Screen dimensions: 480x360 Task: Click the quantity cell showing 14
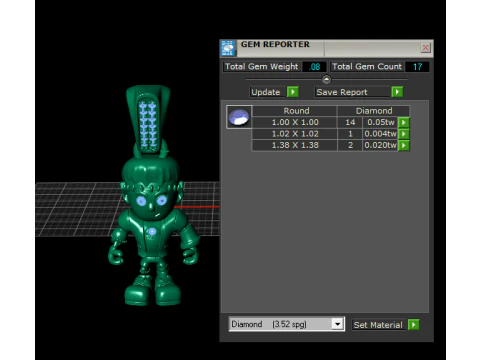click(350, 122)
